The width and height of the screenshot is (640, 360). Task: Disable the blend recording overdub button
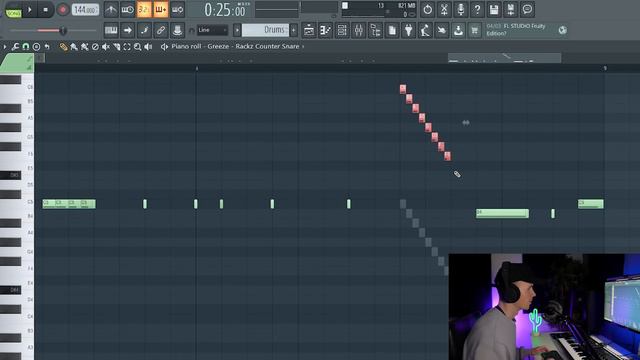click(x=161, y=9)
